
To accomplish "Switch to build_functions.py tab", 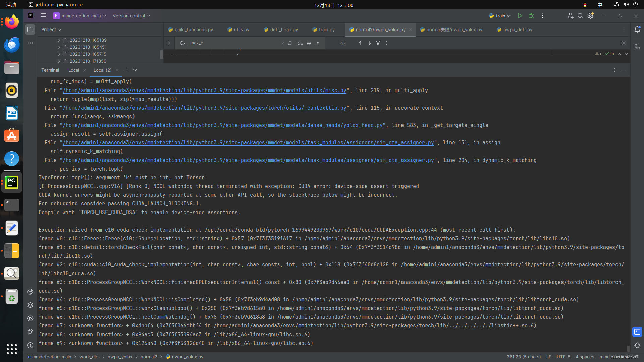I will coord(191,29).
